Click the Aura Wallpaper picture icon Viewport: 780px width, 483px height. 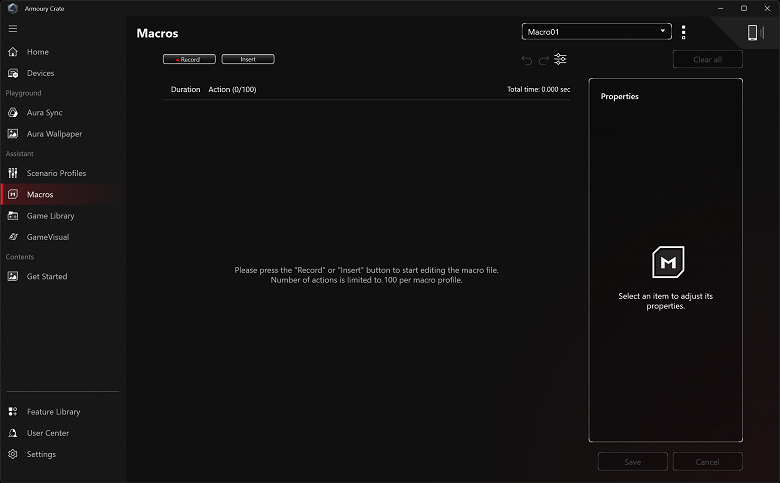tap(13, 134)
